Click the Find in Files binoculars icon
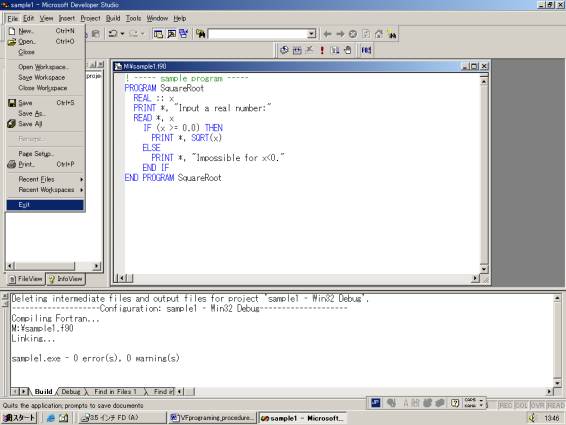The height and width of the screenshot is (425, 566). 201,34
